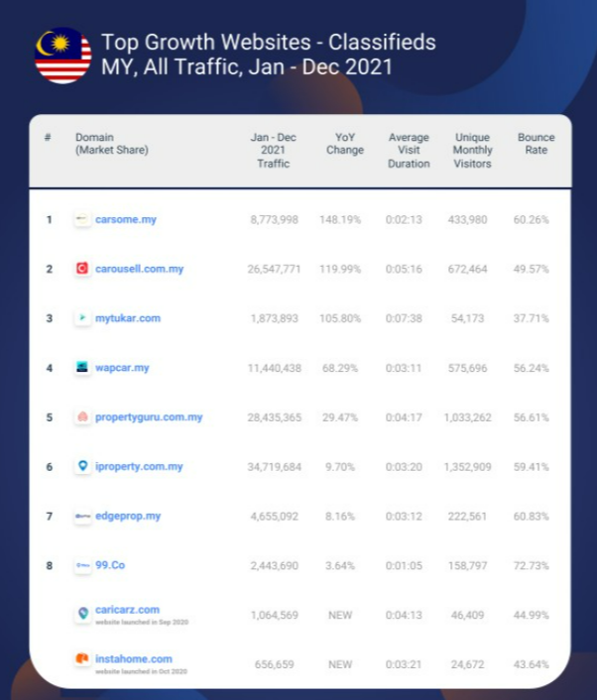597x700 pixels.
Task: Select bounce rate 43.64%
Action: pos(531,664)
